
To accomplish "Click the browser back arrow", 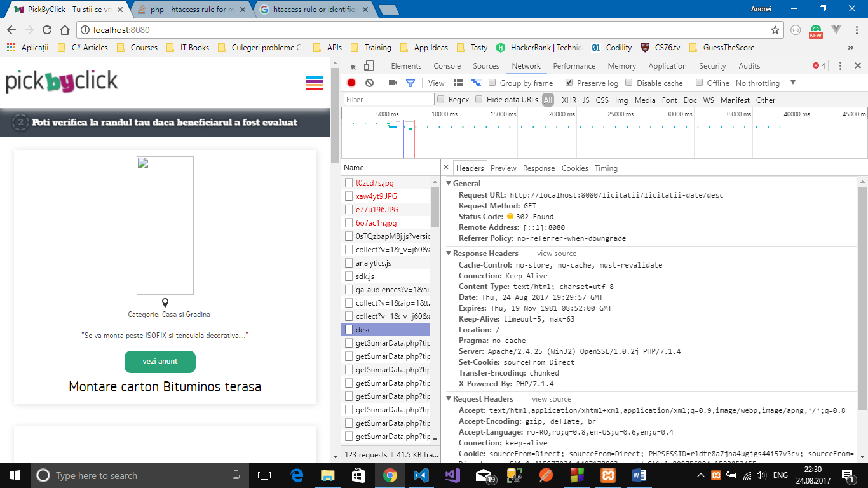I will click(x=11, y=30).
